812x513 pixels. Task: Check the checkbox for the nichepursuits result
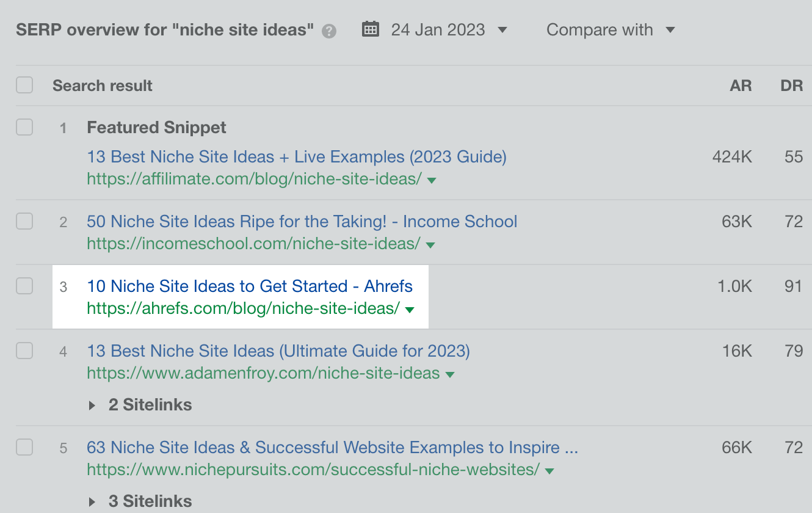(x=24, y=447)
